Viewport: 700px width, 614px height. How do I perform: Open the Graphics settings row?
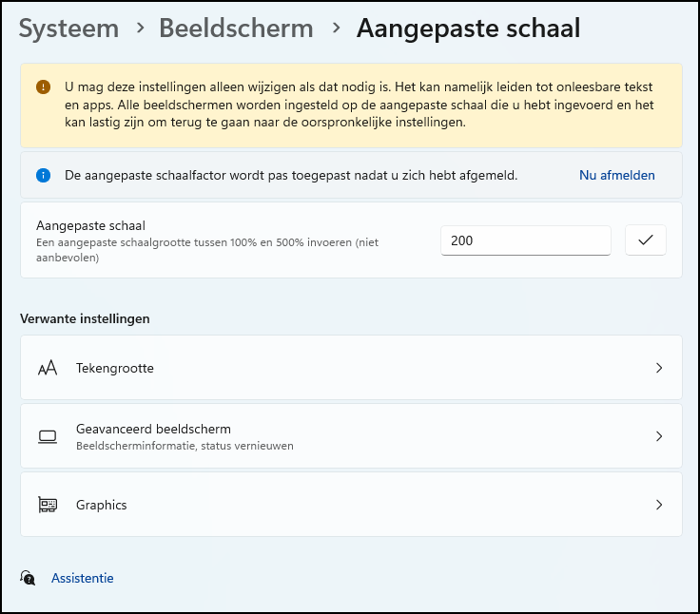coord(351,505)
